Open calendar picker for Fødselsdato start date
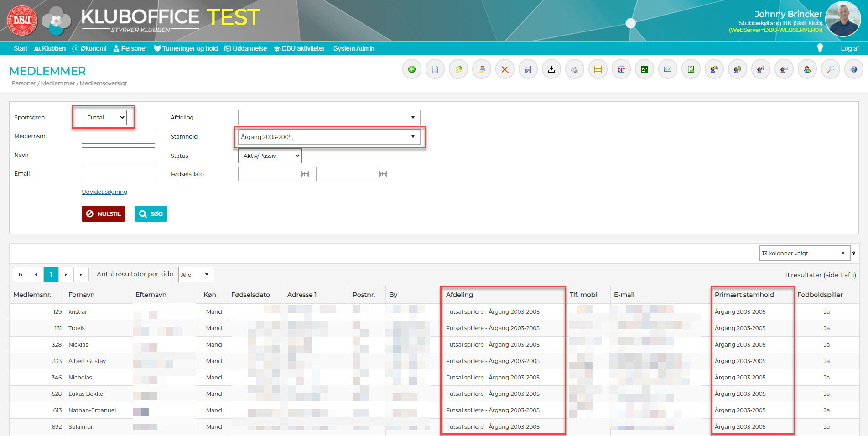The width and height of the screenshot is (868, 436). [305, 174]
